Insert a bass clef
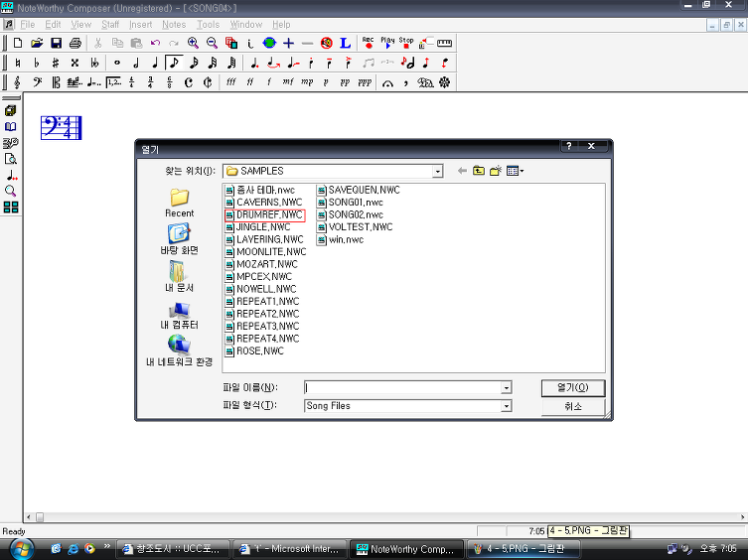The image size is (748, 560). pyautogui.click(x=37, y=82)
